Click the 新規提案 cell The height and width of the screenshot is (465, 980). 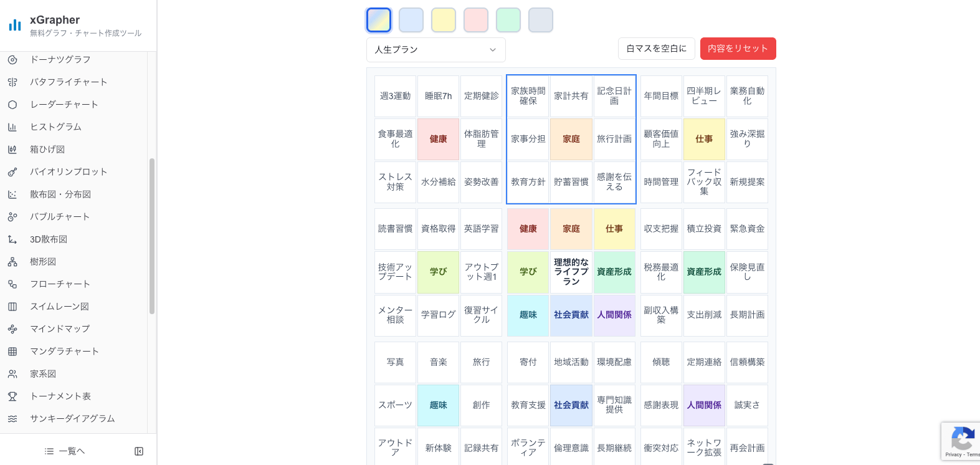coord(747,182)
